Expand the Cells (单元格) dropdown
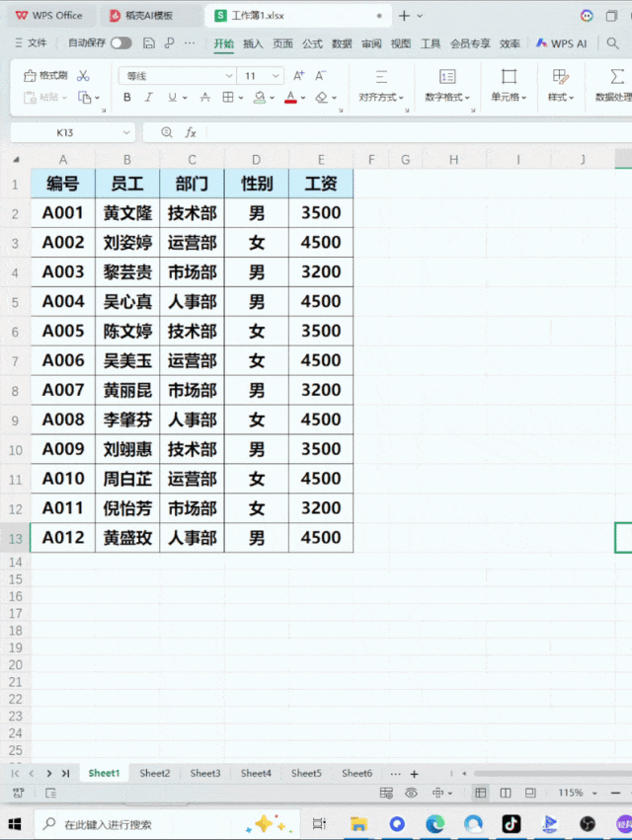632x840 pixels. (x=509, y=97)
